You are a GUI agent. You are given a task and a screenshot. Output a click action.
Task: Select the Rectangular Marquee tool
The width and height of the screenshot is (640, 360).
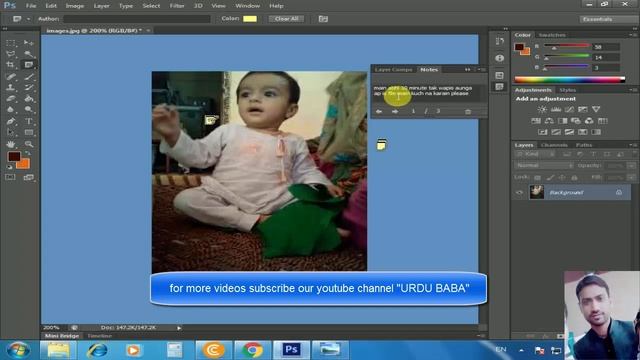click(x=11, y=43)
